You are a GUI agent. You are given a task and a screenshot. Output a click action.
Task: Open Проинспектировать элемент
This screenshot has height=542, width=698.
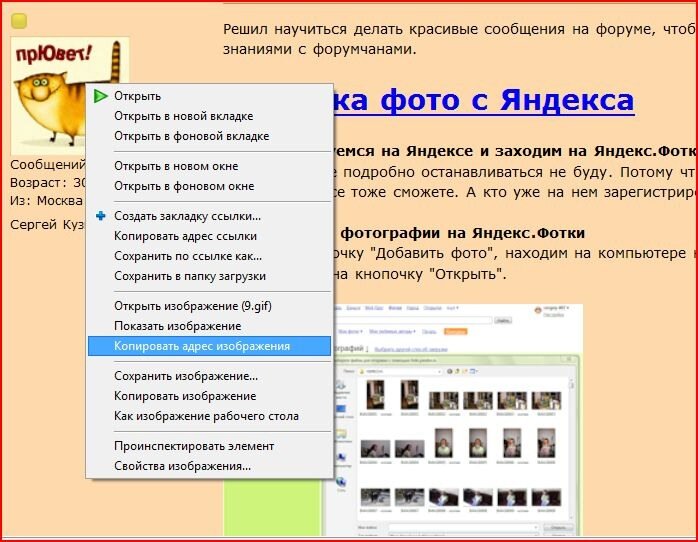[x=194, y=446]
